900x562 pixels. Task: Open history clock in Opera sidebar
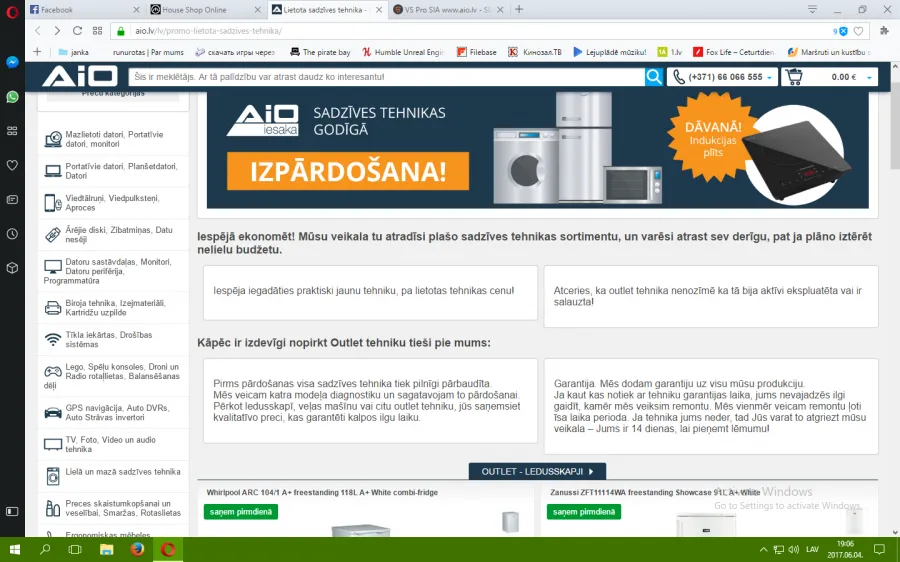12,234
